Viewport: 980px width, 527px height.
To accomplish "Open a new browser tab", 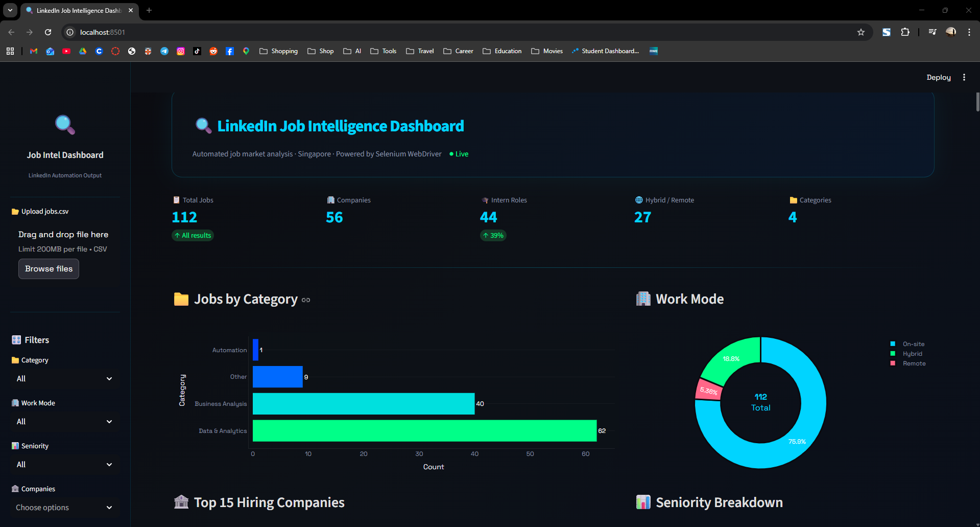I will click(149, 10).
